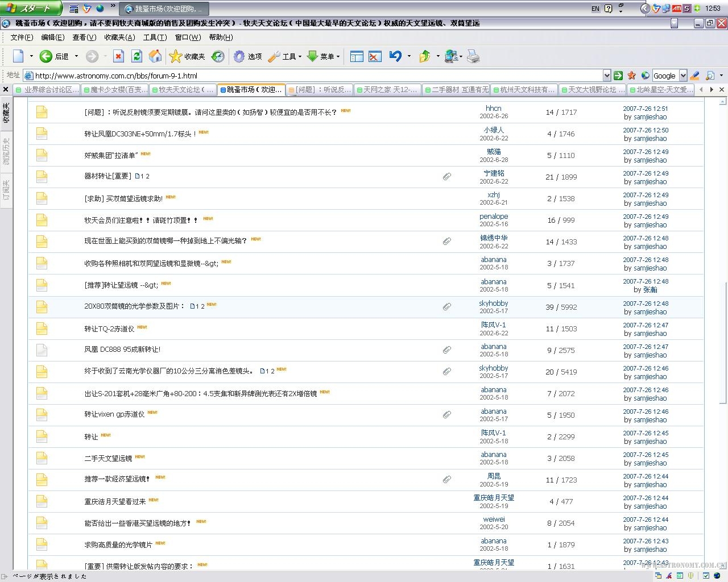Screen dimensions: 728x582
Task: Stop page loading with the red X icon
Action: pos(118,56)
